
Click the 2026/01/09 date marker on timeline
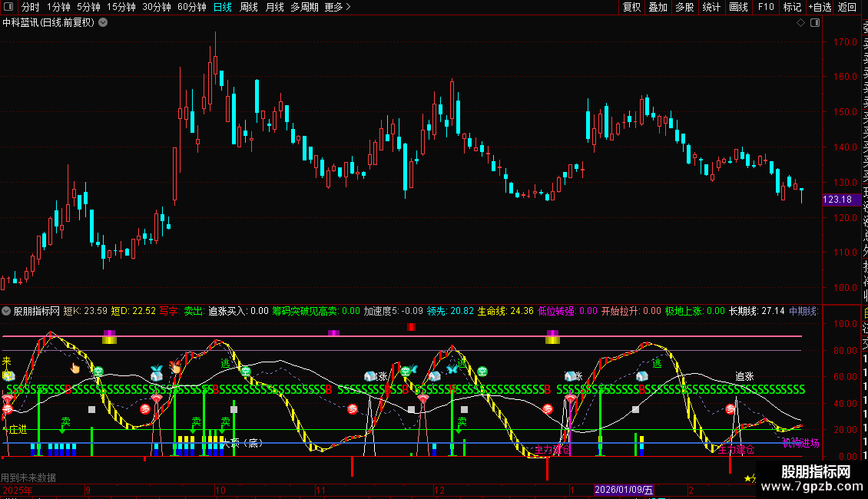click(624, 490)
